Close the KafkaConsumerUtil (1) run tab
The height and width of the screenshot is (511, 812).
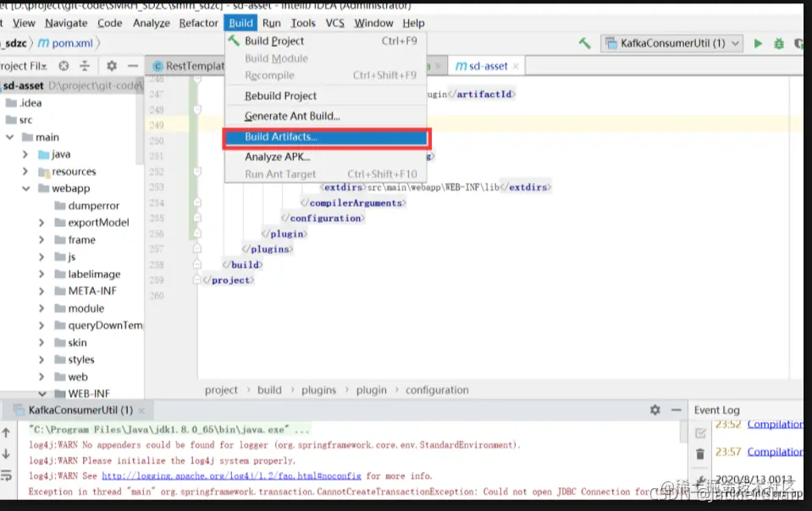point(141,410)
